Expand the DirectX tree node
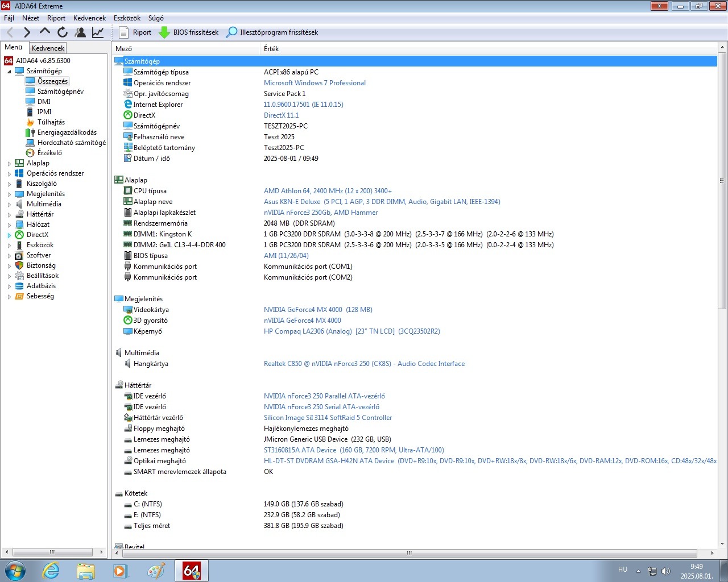 point(9,235)
